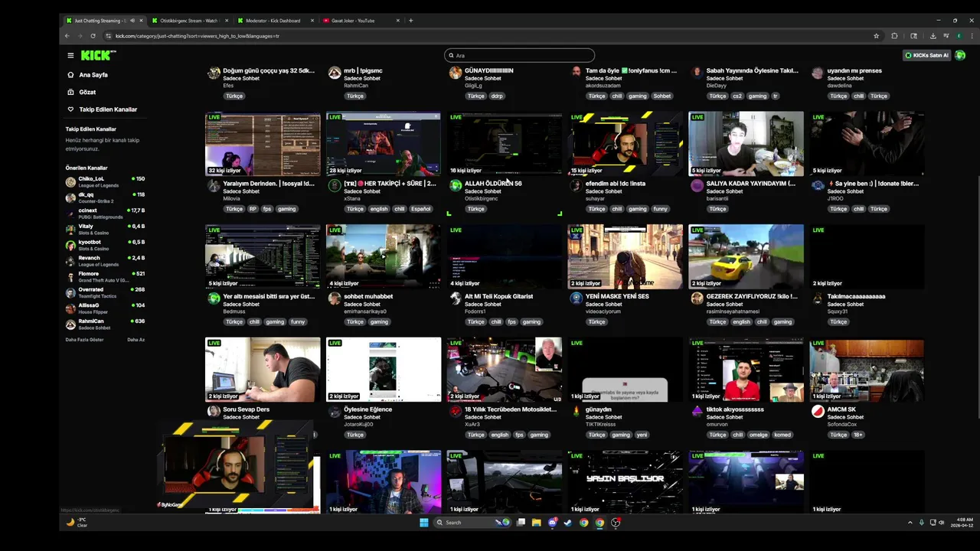Open SALIYA KADAR YAYINDAYIM stream thumbnail
The width and height of the screenshot is (980, 551).
(x=746, y=144)
